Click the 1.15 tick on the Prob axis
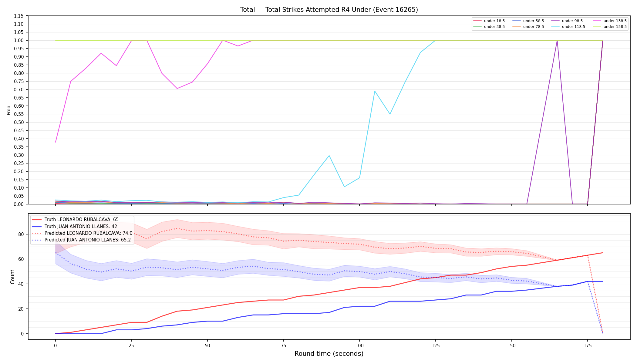This screenshot has width=637, height=364. (19, 16)
